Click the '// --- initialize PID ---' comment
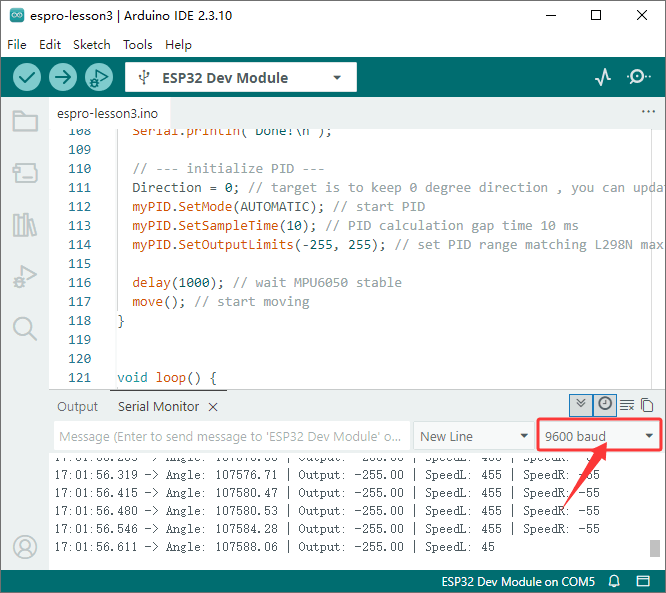Image resolution: width=666 pixels, height=593 pixels. tap(229, 169)
